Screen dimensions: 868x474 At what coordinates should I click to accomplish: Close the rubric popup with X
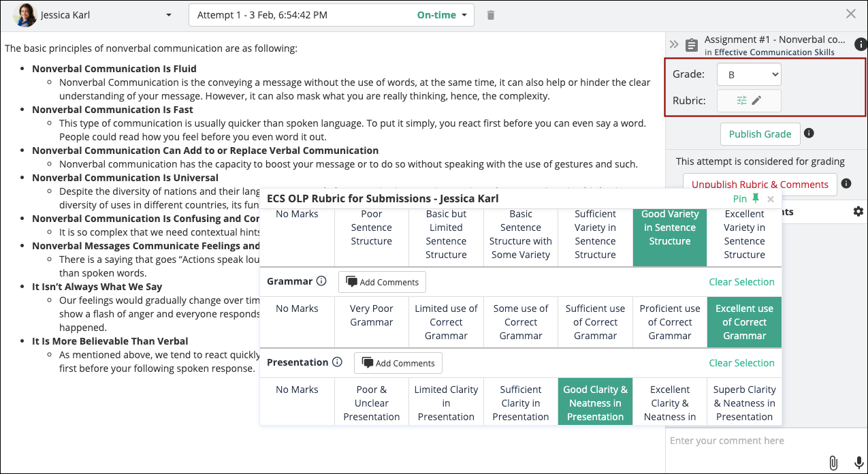point(771,199)
